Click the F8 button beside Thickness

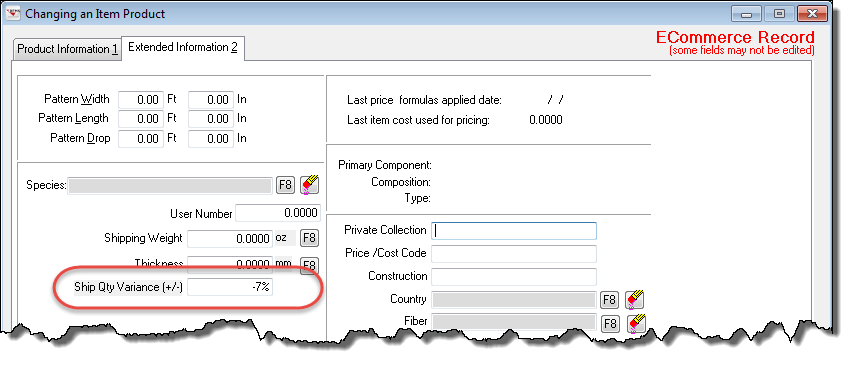click(309, 265)
